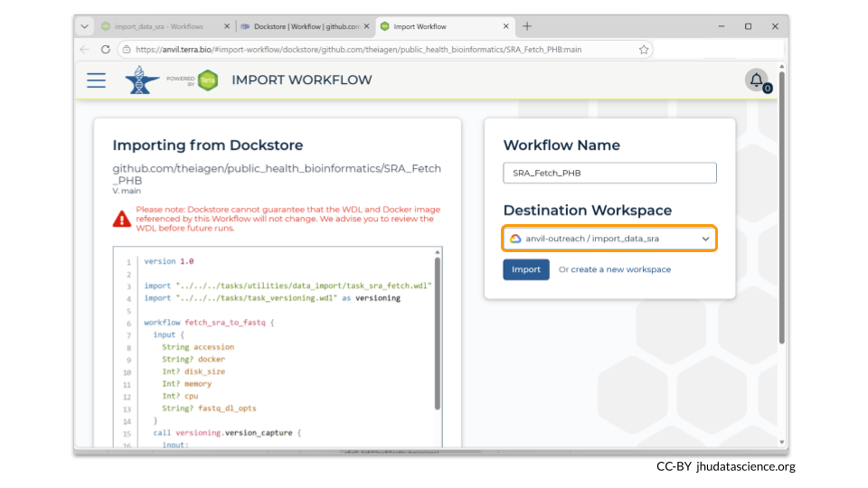Click the 'Int? disk_size' code line
This screenshot has width=868, height=488.
tap(193, 371)
